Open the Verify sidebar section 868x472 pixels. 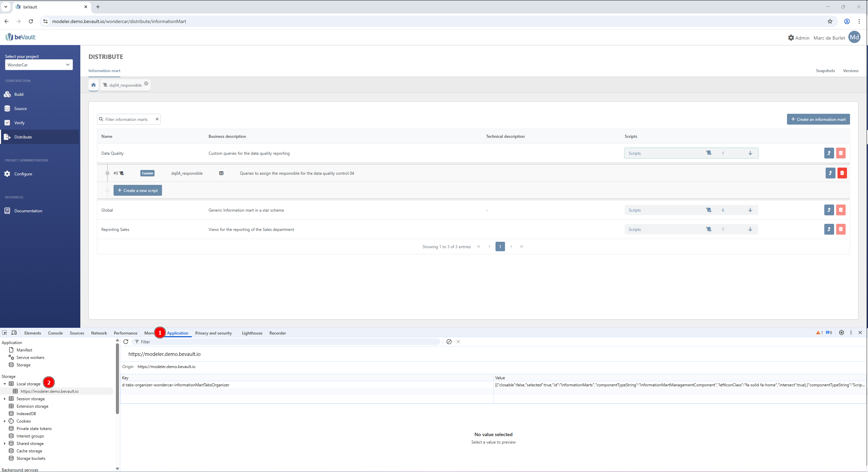click(x=19, y=123)
